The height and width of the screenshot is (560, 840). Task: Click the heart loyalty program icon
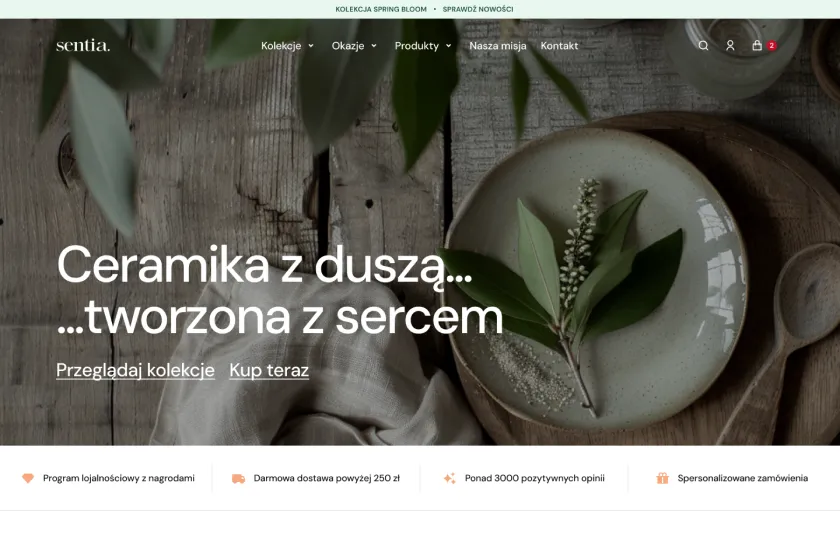[28, 478]
